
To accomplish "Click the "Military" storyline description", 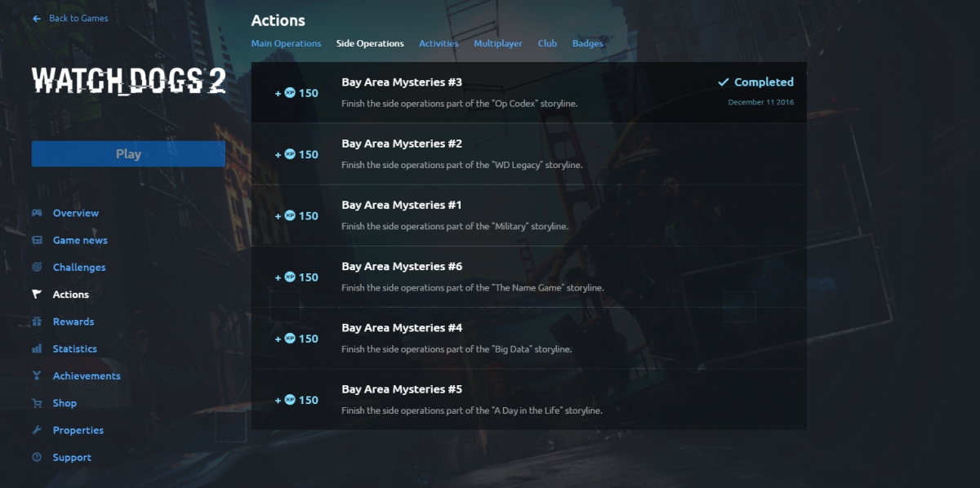I will [x=455, y=226].
